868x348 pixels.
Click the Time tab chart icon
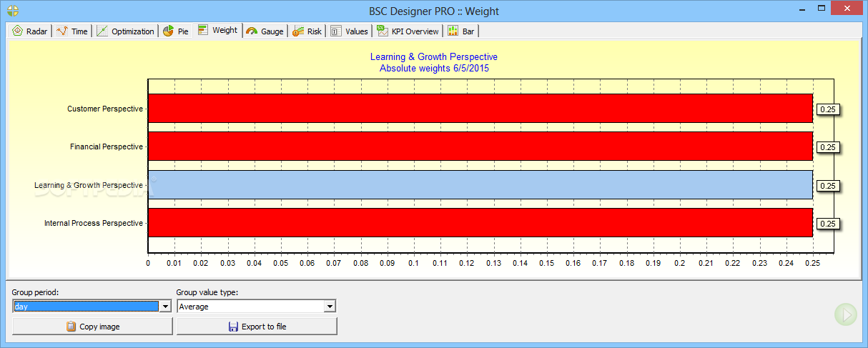pyautogui.click(x=62, y=31)
